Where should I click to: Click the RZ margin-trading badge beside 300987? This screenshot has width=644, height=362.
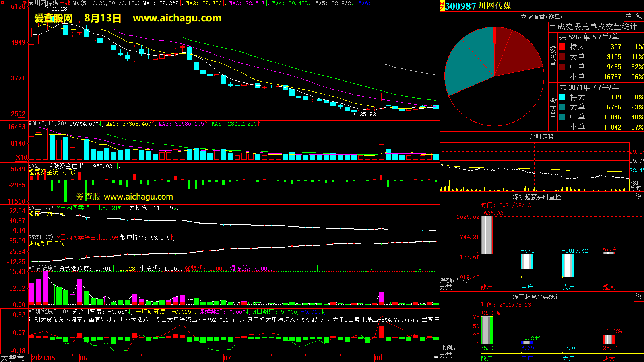pyautogui.click(x=442, y=6)
